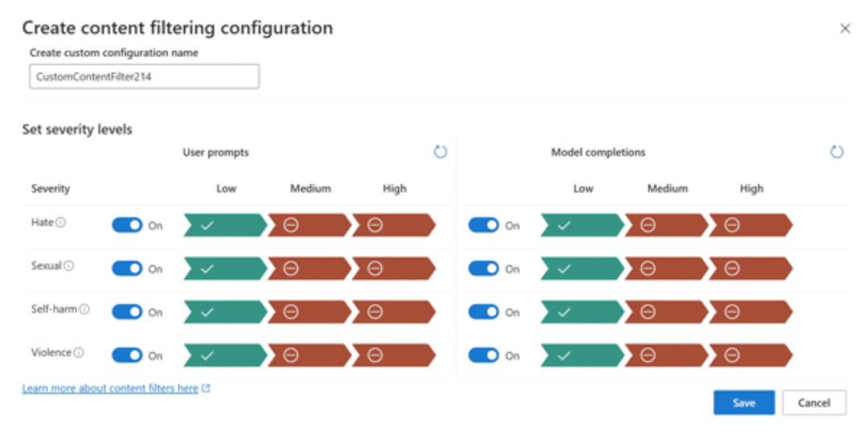
Task: Open Learn more about content filters link
Action: pyautogui.click(x=110, y=389)
